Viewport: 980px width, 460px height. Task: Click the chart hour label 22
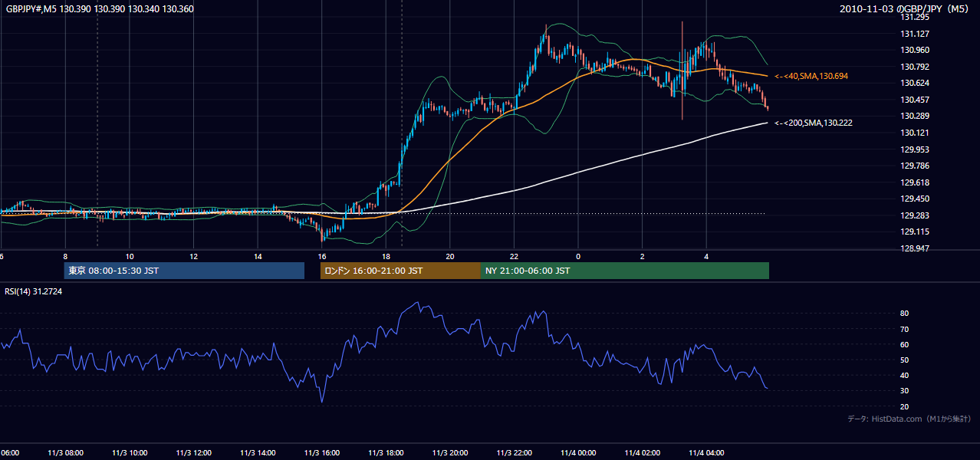515,256
